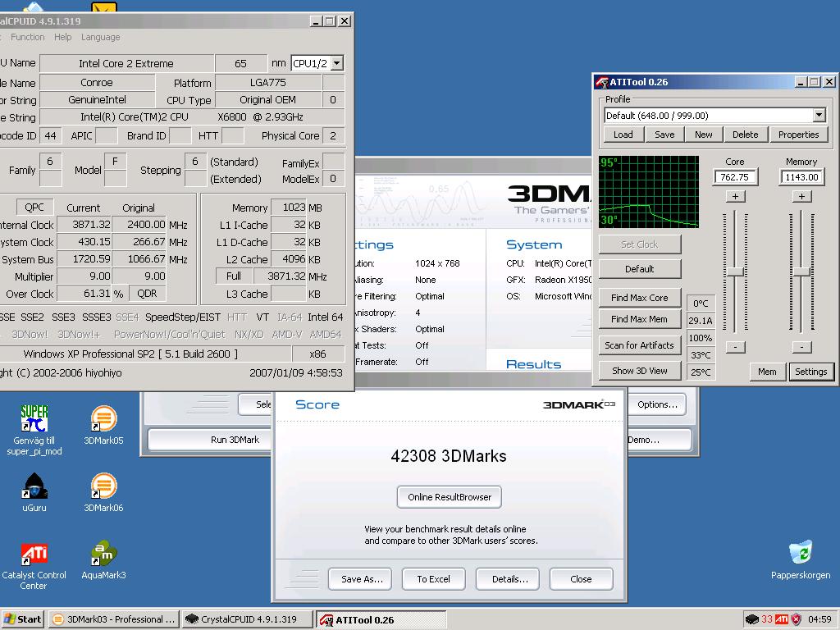Open Online ResultBrowser in Score dialog
This screenshot has height=630, width=840.
(x=450, y=497)
